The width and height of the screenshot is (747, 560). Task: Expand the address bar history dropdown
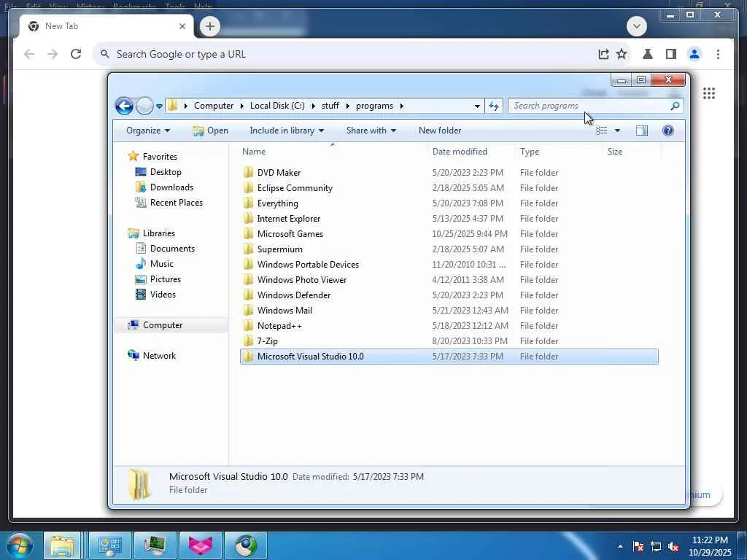pos(477,106)
